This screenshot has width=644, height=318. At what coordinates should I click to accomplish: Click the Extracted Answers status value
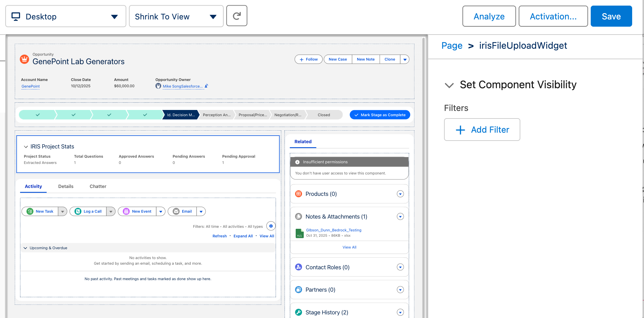click(40, 163)
